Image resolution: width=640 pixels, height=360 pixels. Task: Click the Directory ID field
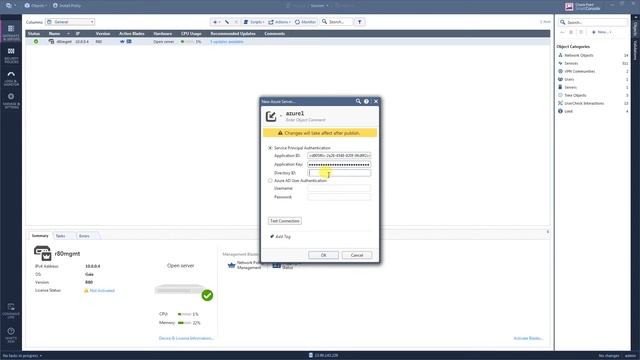pos(339,173)
